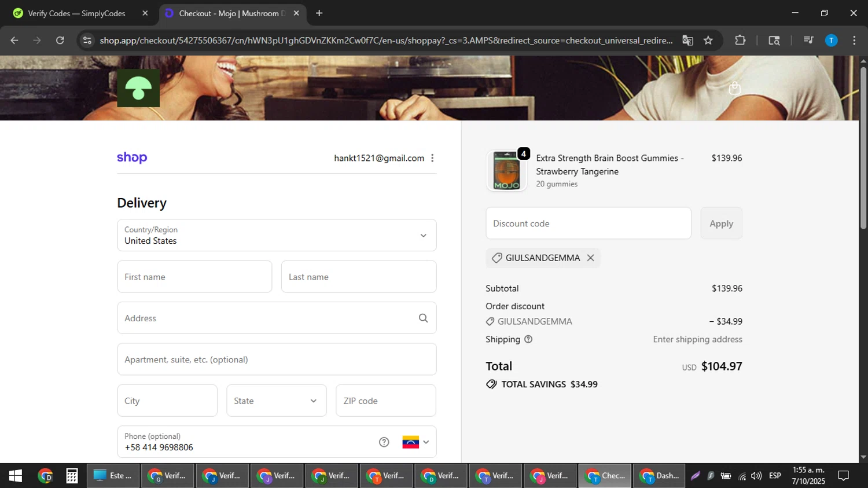Screen dimensions: 868x488
Task: Click the ESP language indicator
Action: point(775,476)
